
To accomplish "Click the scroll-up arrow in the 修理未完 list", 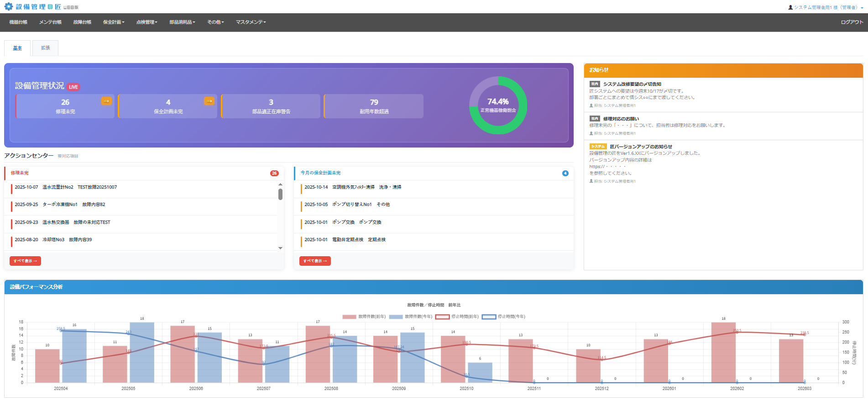I will (x=280, y=185).
